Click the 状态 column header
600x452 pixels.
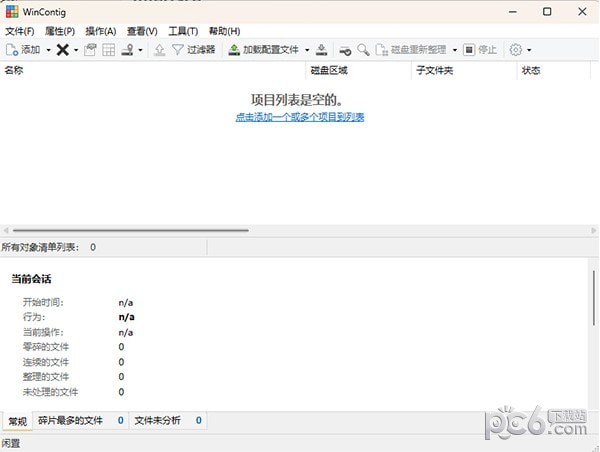(554, 70)
